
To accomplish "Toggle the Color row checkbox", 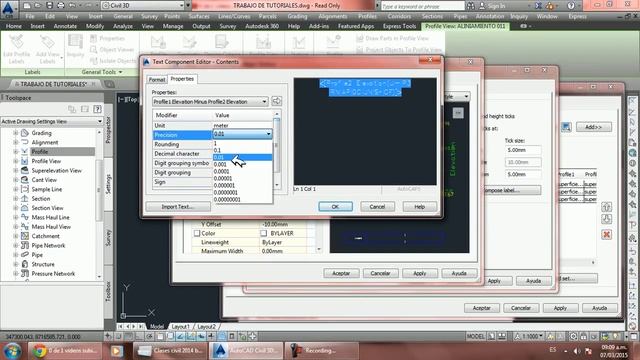I will click(x=197, y=233).
